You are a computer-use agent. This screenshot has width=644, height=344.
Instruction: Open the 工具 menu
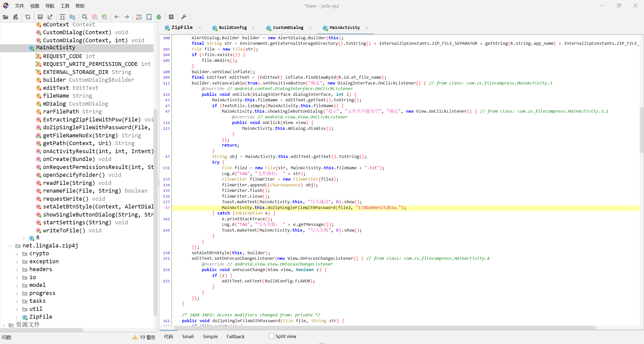point(65,6)
